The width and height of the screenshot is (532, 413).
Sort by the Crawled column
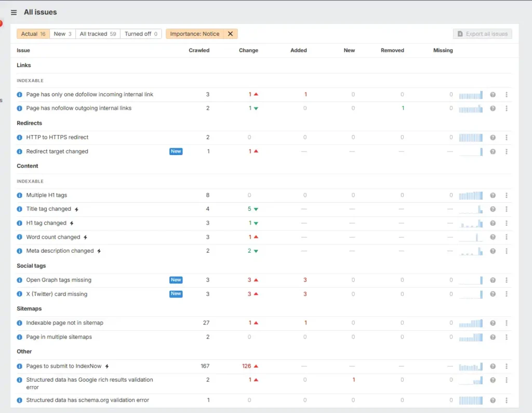tap(199, 50)
